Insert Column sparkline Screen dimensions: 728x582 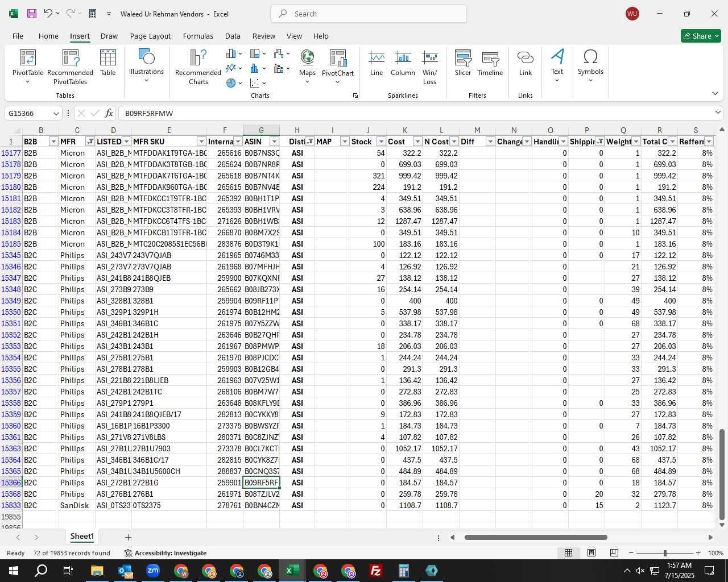(x=403, y=63)
